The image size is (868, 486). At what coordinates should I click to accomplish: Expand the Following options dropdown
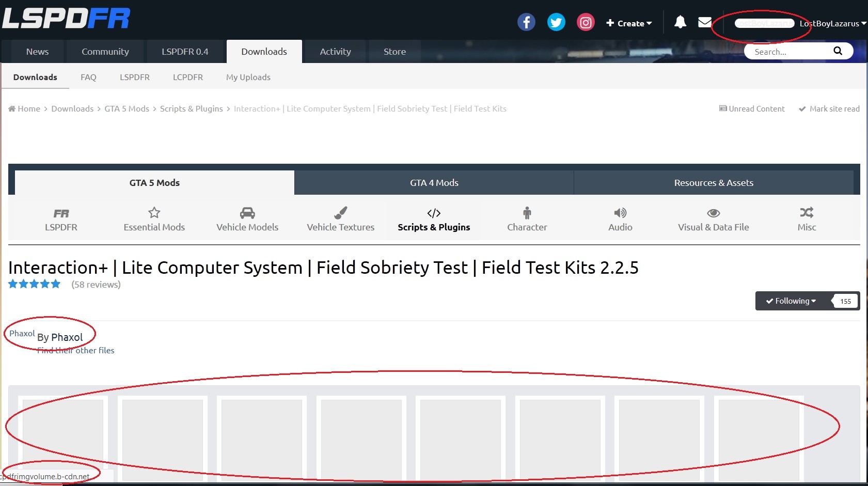pyautogui.click(x=791, y=301)
